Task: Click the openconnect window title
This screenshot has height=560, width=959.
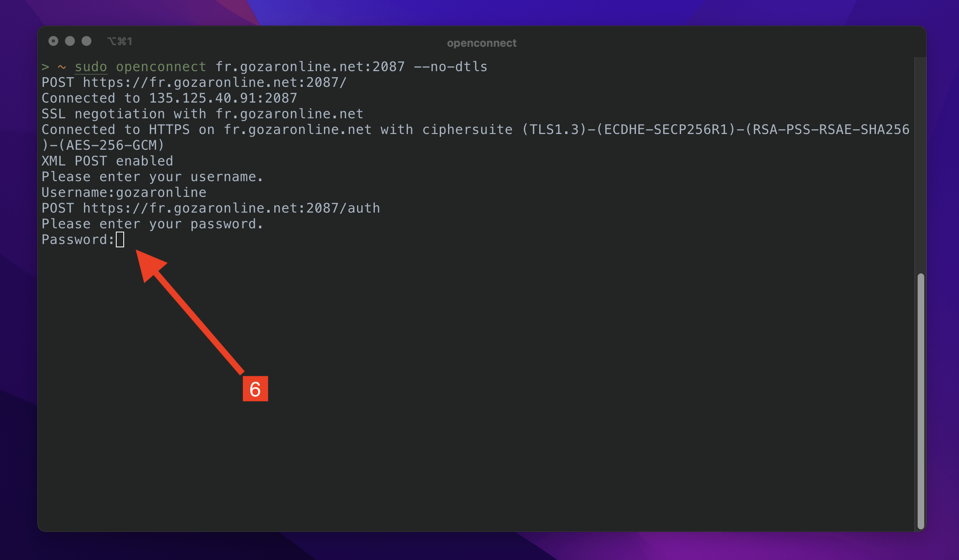Action: pyautogui.click(x=482, y=43)
